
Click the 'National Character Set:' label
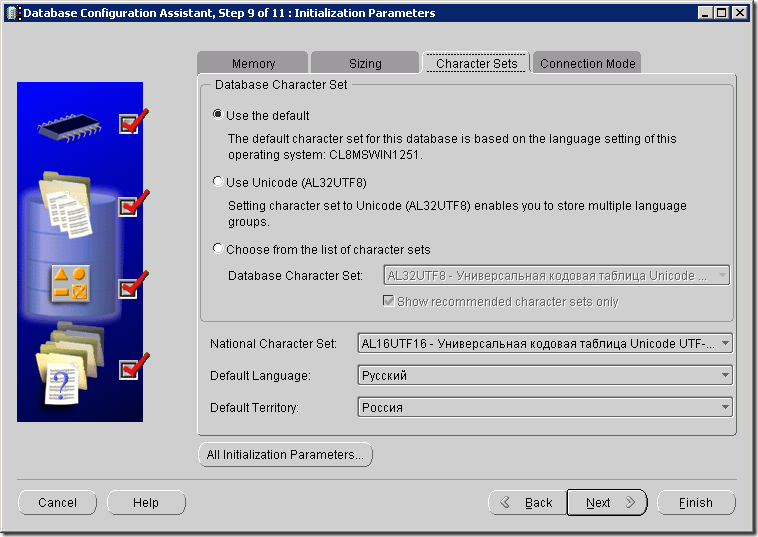[273, 344]
